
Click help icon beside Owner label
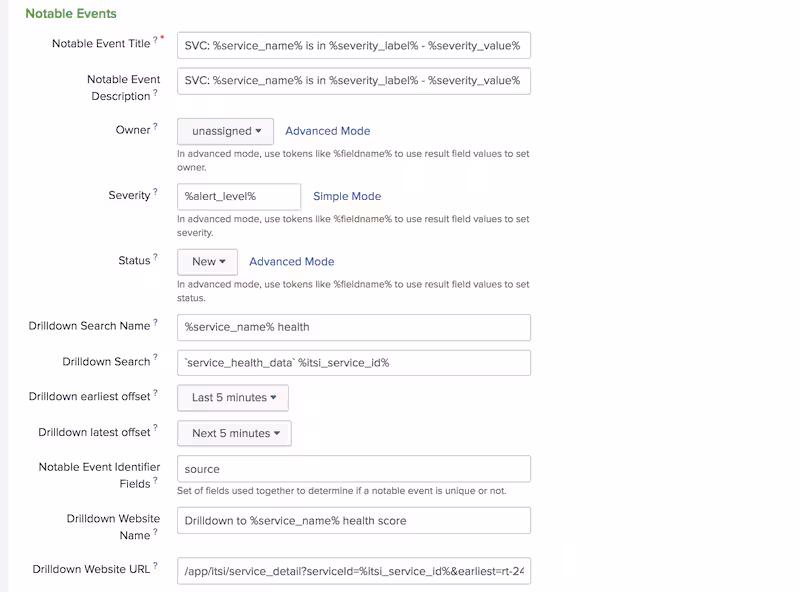(156, 128)
